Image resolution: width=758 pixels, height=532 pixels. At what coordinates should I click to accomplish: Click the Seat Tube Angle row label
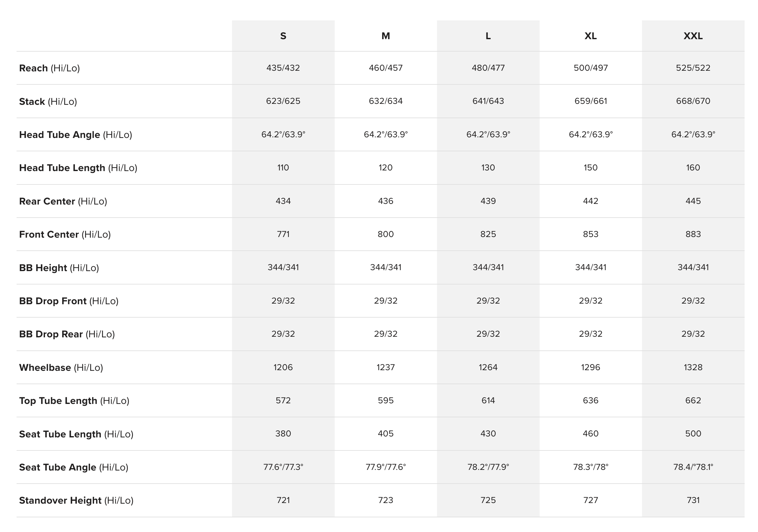click(x=73, y=467)
